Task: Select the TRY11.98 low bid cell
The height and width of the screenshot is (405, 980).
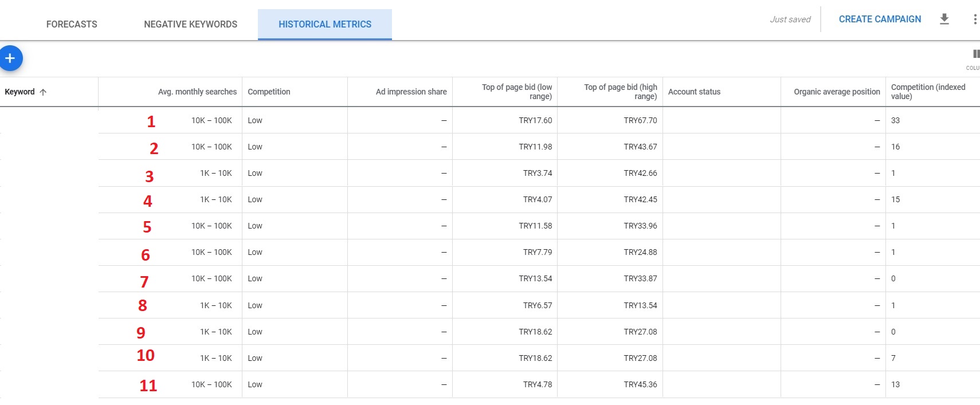Action: pos(535,147)
